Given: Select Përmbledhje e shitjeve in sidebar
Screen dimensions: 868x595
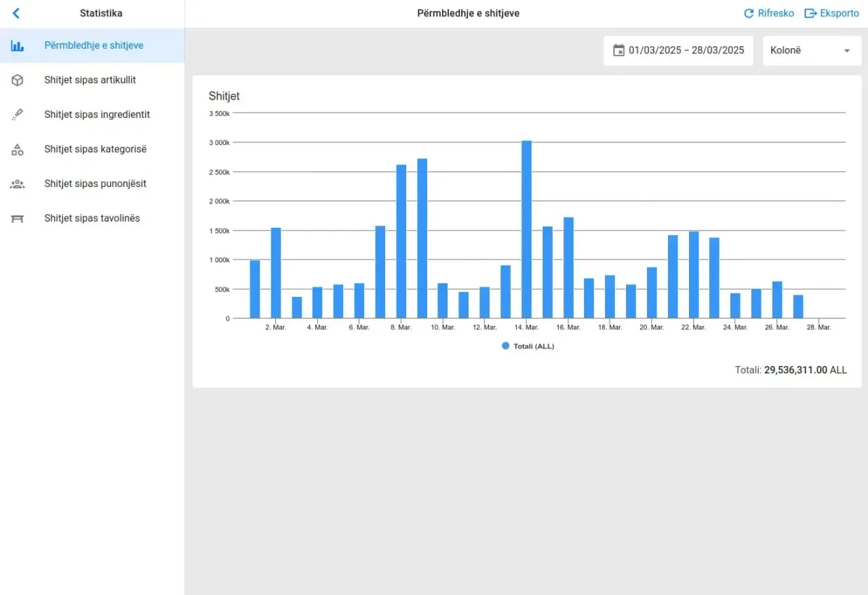Looking at the screenshot, I should coord(92,46).
